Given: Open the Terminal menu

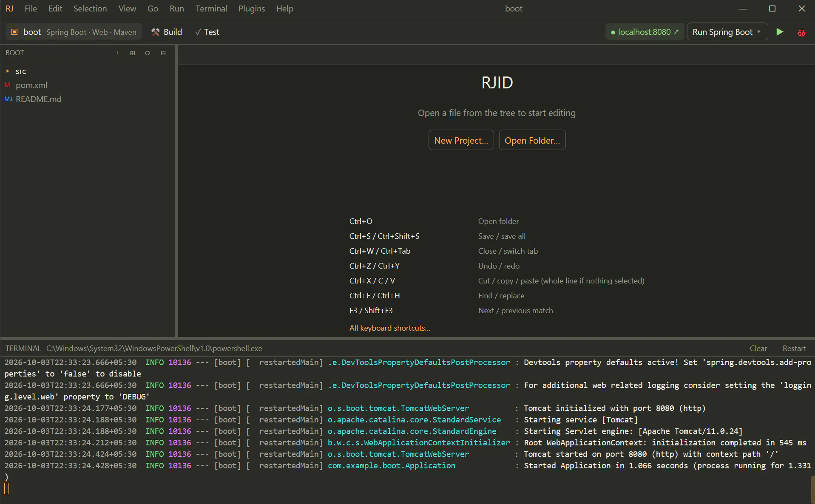Looking at the screenshot, I should tap(211, 8).
